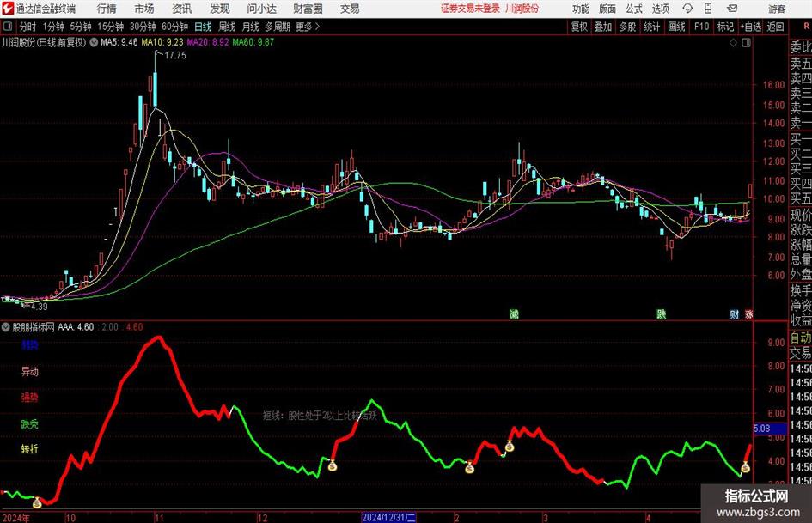The width and height of the screenshot is (812, 523).
Task: Open the 交易 menu
Action: pos(350,9)
